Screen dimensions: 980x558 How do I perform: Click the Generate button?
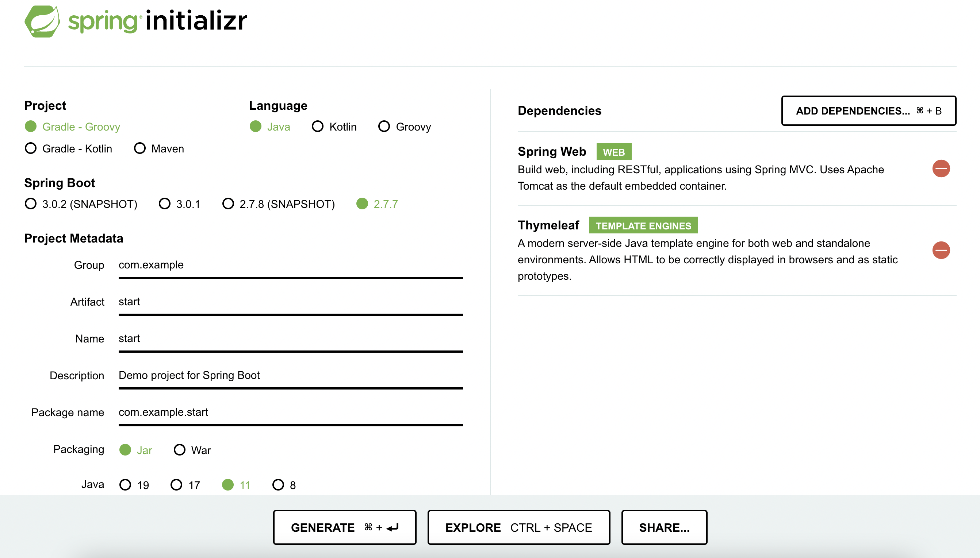click(x=344, y=527)
